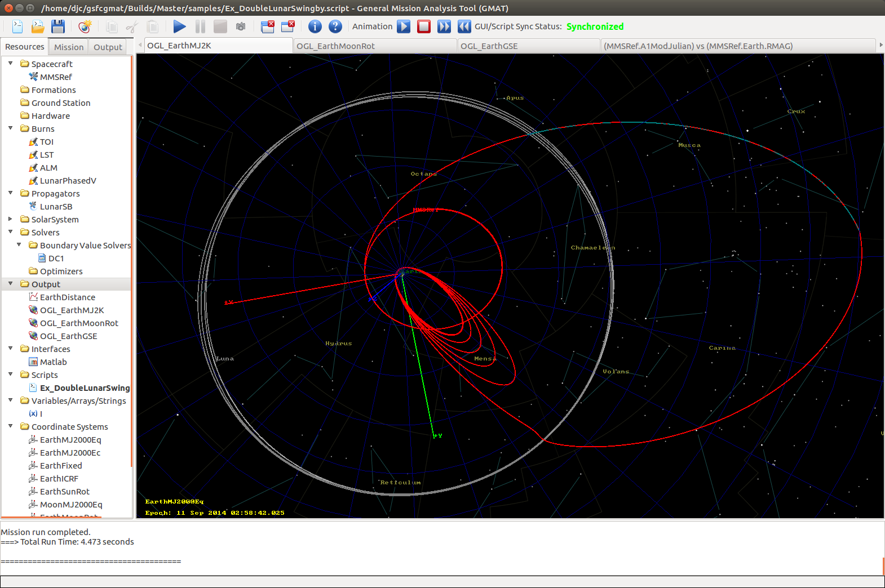Select the EarthICRF coordinate system
This screenshot has height=588, width=885.
point(54,479)
